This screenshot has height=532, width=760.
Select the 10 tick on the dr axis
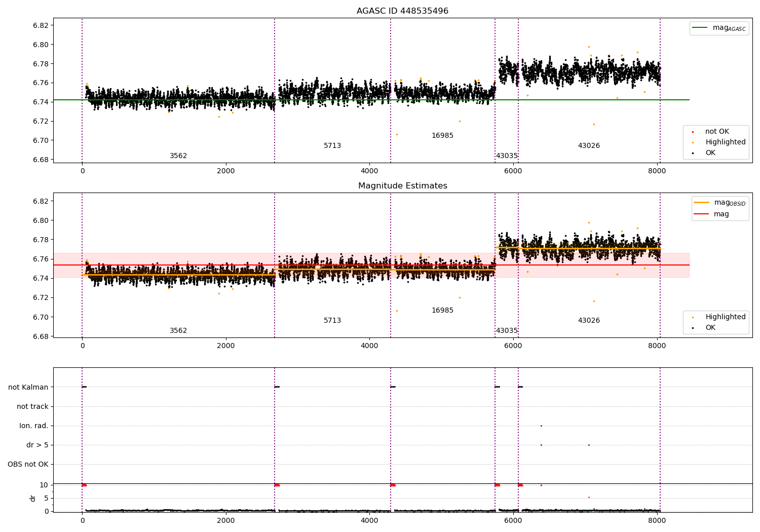point(44,485)
